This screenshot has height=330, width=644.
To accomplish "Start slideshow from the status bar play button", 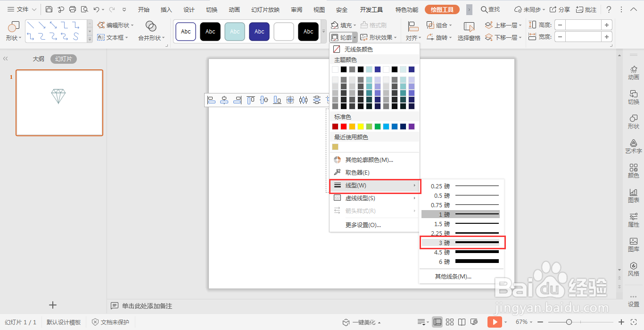I will pyautogui.click(x=495, y=322).
